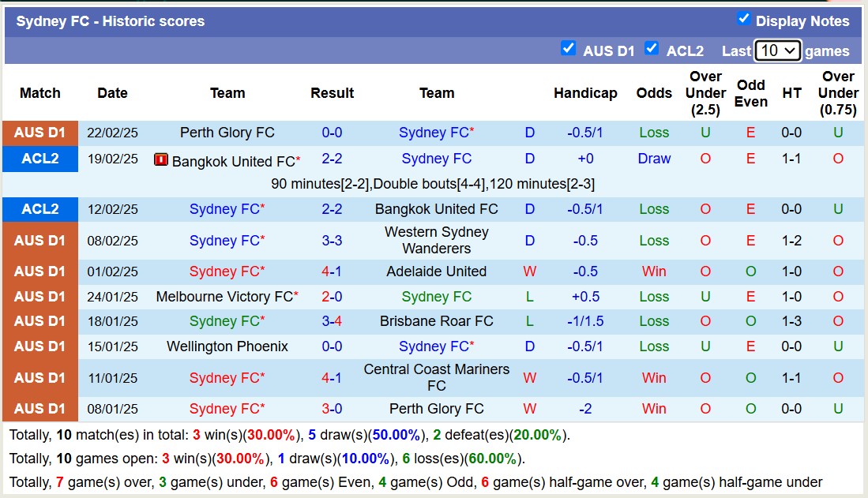Viewport: 868px width, 498px height.
Task: Select the AUS D1 badge for the 08/02/25 match
Action: [x=40, y=240]
